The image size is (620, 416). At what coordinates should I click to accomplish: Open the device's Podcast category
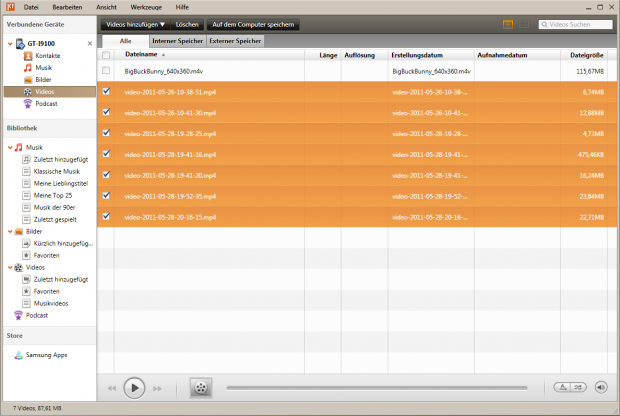point(46,103)
